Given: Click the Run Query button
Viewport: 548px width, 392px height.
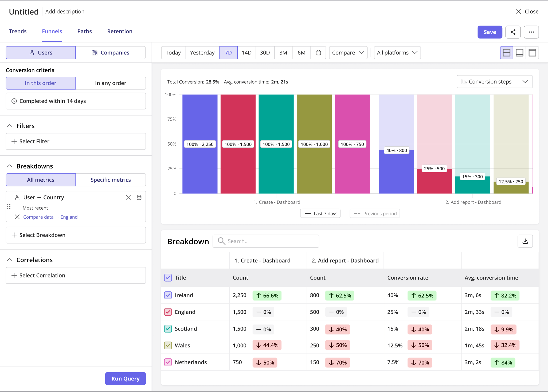Looking at the screenshot, I should tap(126, 378).
